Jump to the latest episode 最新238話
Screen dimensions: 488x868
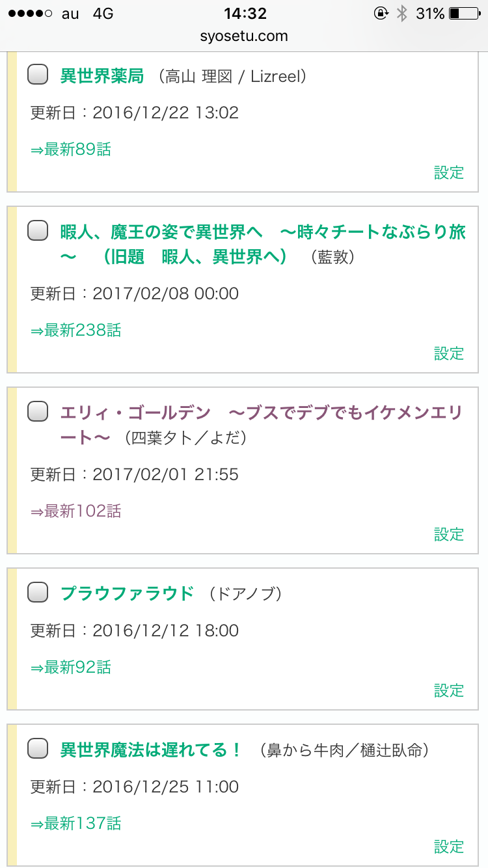pyautogui.click(x=76, y=331)
